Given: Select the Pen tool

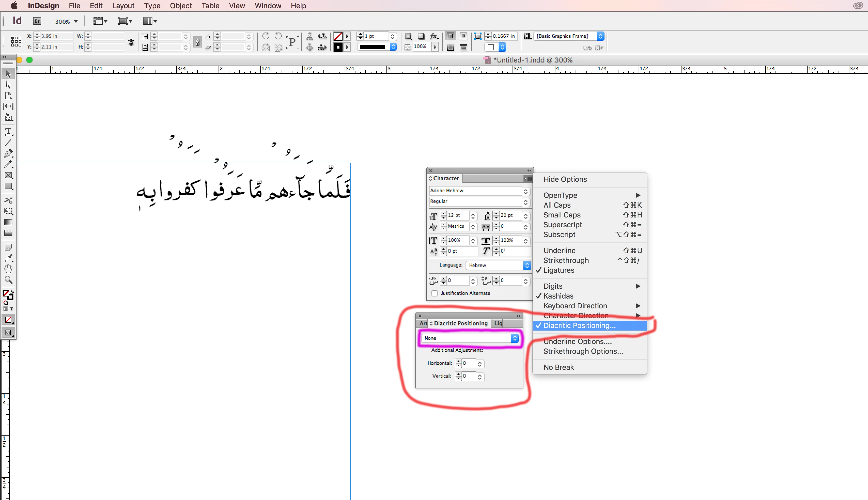Looking at the screenshot, I should (x=8, y=153).
